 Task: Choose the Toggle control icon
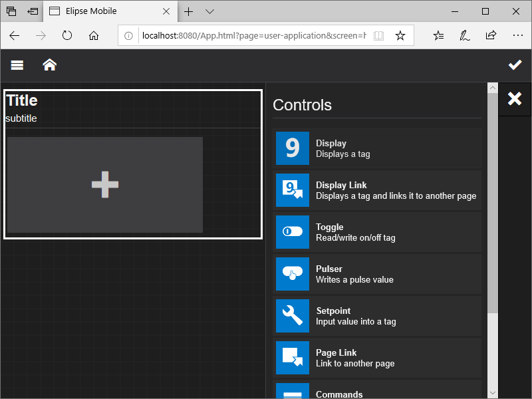click(x=293, y=232)
